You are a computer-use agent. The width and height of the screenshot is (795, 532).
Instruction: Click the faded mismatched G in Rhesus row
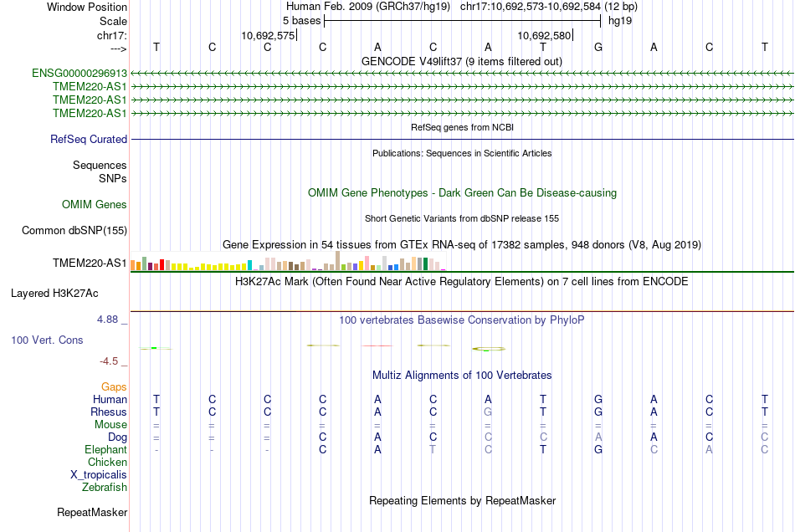click(x=488, y=412)
